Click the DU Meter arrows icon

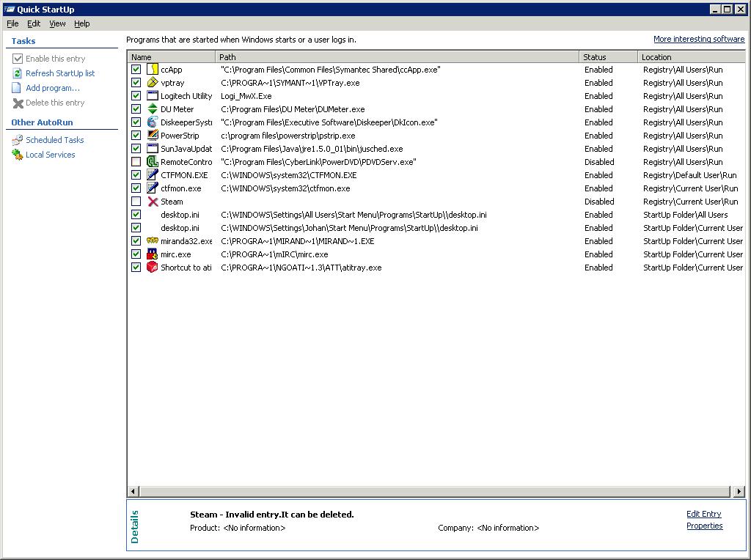click(x=153, y=109)
